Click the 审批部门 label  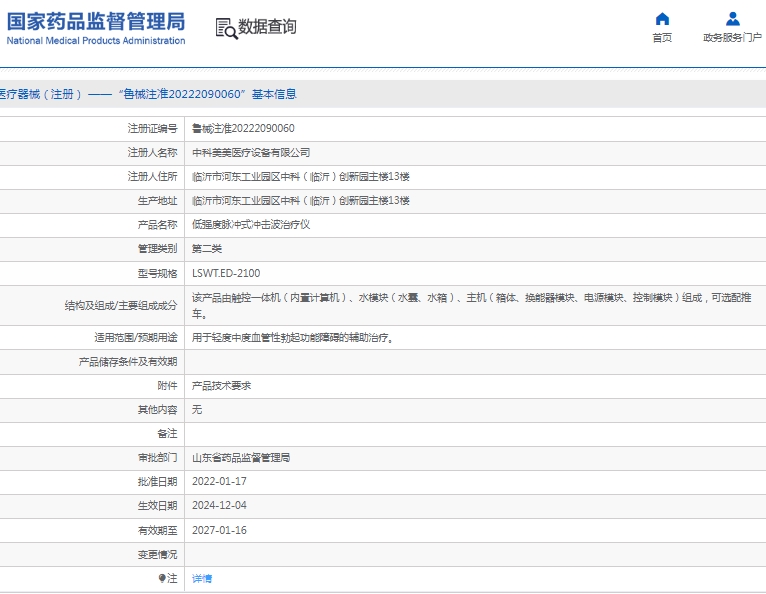[157, 458]
